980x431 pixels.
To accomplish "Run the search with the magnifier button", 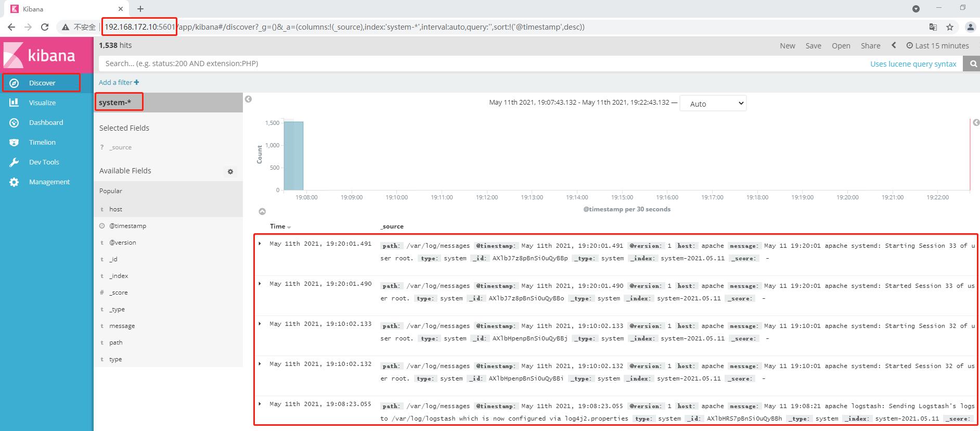I will tap(972, 64).
